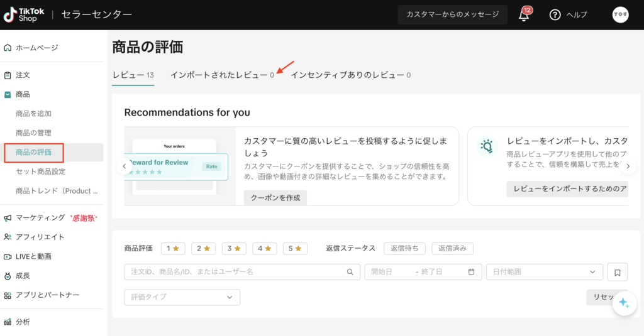
Task: Click the bookmark icon beside date range
Action: (617, 272)
